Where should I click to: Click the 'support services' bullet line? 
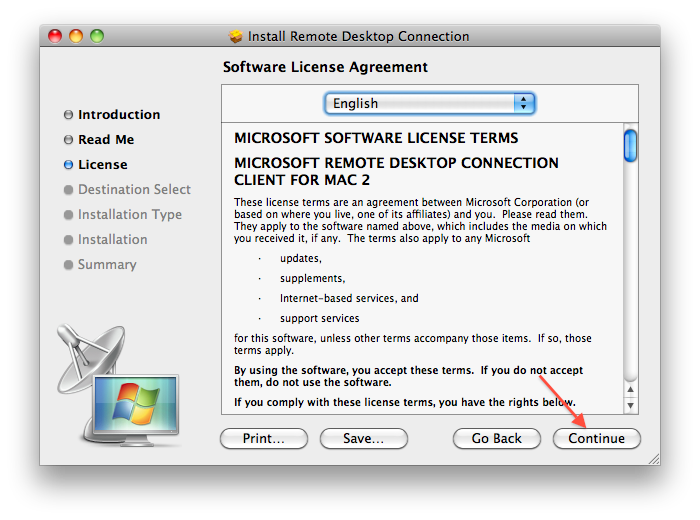pyautogui.click(x=320, y=318)
